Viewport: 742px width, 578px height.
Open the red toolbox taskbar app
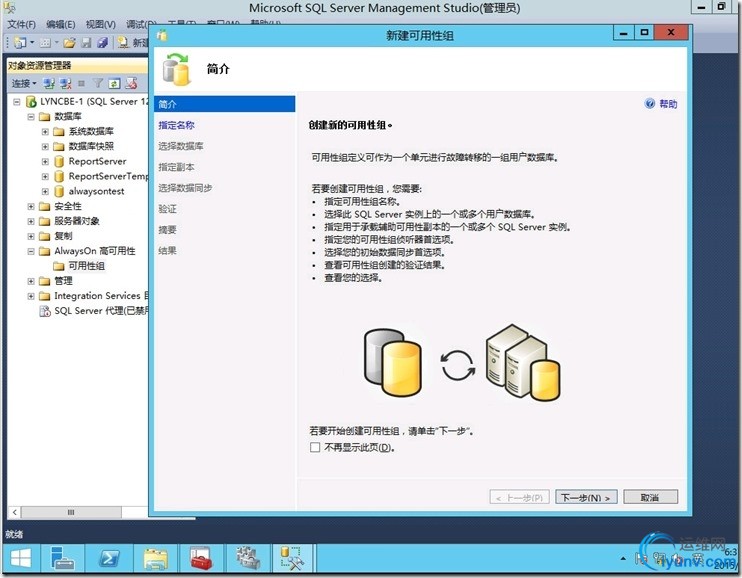201,559
